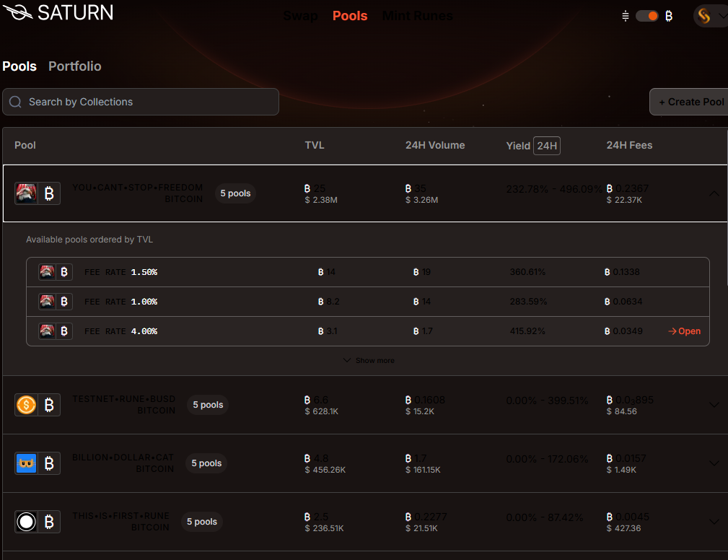The width and height of the screenshot is (728, 560).
Task: Expand the THIS•IS•FIRST•RUNE pool row
Action: 714,522
